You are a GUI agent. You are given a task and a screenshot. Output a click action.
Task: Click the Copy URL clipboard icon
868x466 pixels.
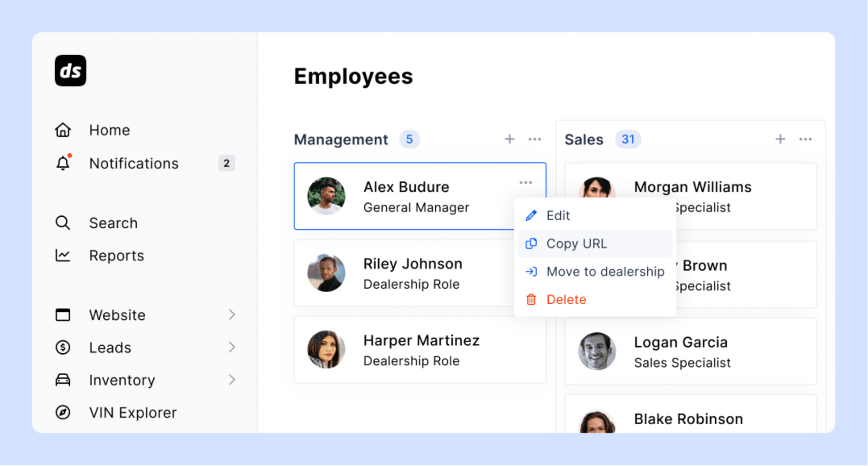[x=531, y=243]
